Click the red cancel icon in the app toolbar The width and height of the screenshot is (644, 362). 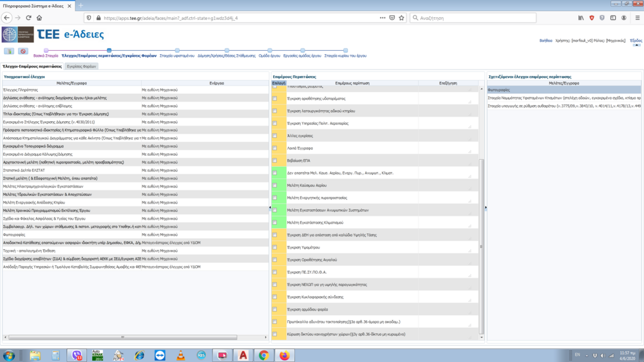pos(23,51)
